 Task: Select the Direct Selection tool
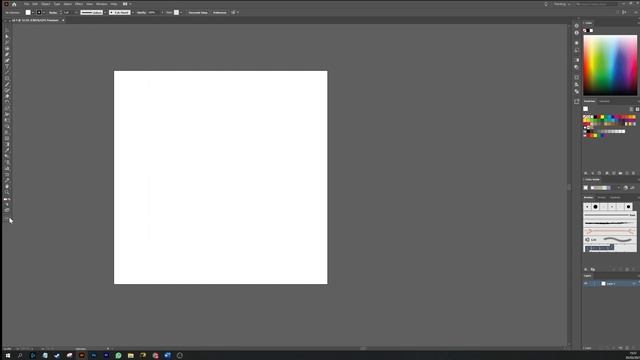[7, 36]
